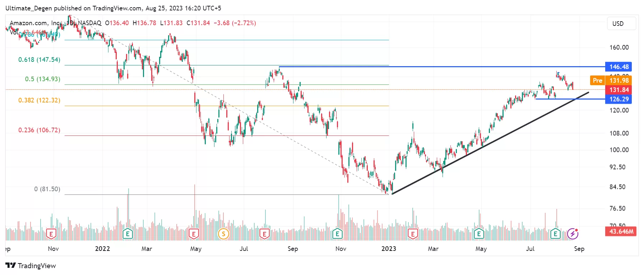This screenshot has width=644, height=275.
Task: Open the red earnings marker after Jul 2022
Action: pyautogui.click(x=264, y=234)
